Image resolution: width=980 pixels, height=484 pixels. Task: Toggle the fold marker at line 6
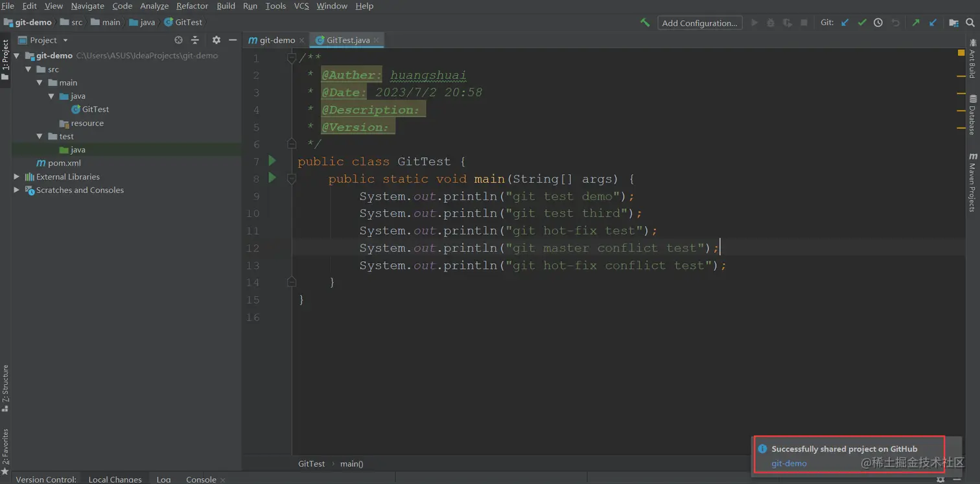point(292,143)
